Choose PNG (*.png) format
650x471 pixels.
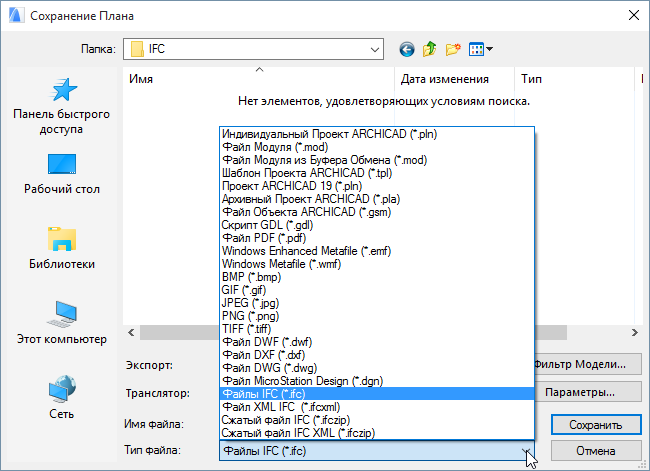coord(377,316)
